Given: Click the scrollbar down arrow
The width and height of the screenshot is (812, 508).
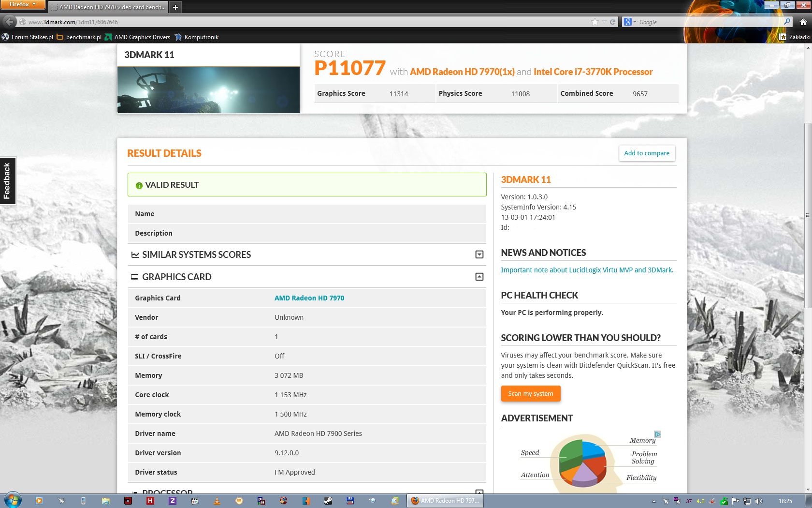Looking at the screenshot, I should point(808,489).
